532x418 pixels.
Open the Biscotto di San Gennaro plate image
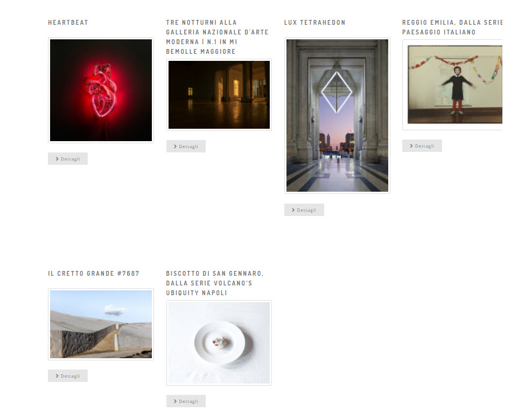click(x=219, y=343)
